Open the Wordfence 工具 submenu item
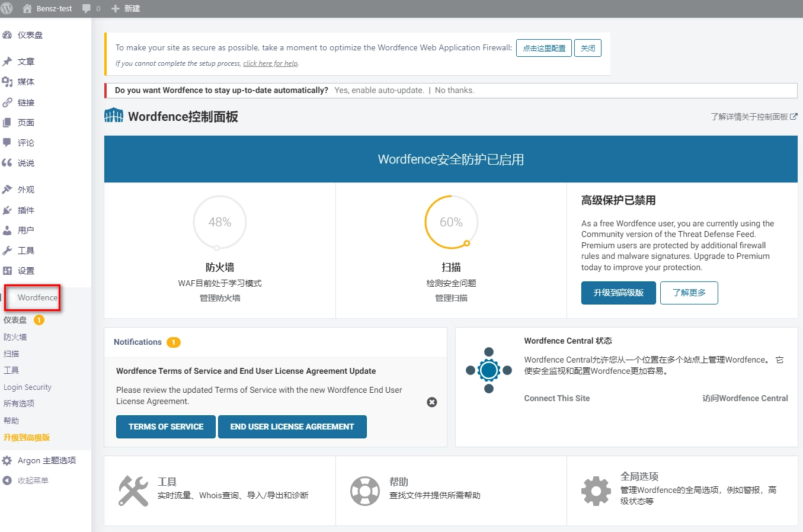The width and height of the screenshot is (803, 532). (11, 370)
